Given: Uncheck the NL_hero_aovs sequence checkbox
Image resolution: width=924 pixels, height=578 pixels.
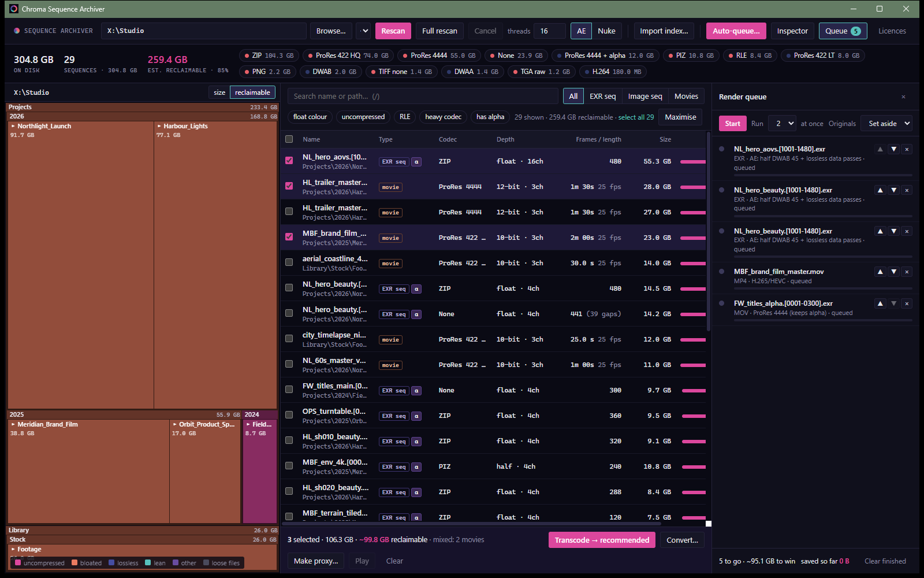Looking at the screenshot, I should (289, 161).
